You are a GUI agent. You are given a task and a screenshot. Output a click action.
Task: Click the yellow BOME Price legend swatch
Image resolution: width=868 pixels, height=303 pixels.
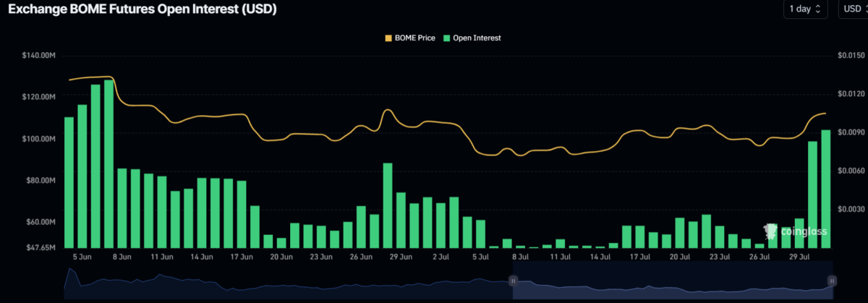point(387,38)
